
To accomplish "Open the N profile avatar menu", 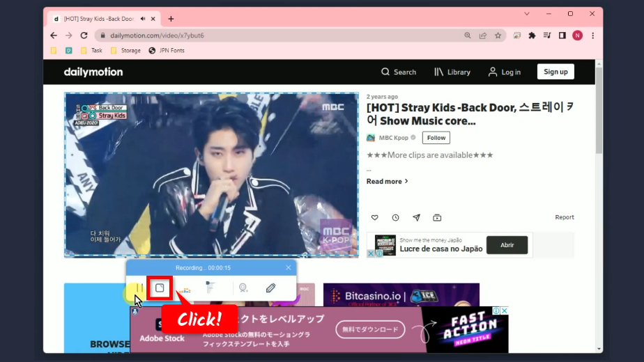I will pos(578,36).
